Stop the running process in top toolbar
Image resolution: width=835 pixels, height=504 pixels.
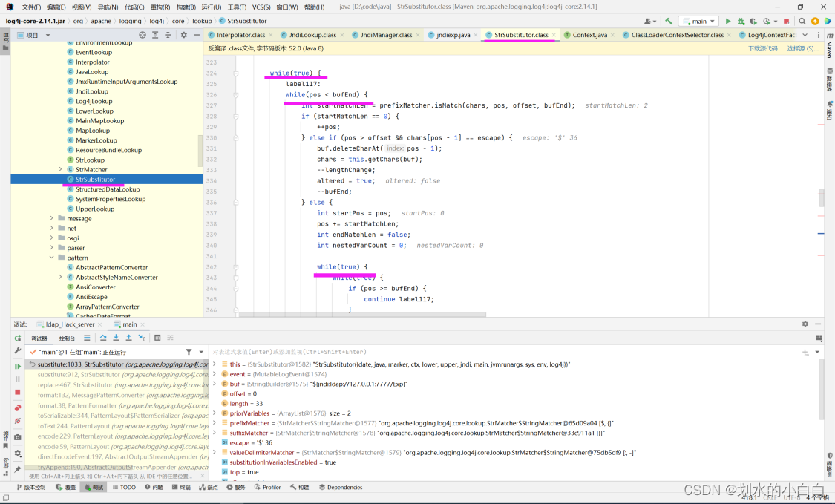786,22
